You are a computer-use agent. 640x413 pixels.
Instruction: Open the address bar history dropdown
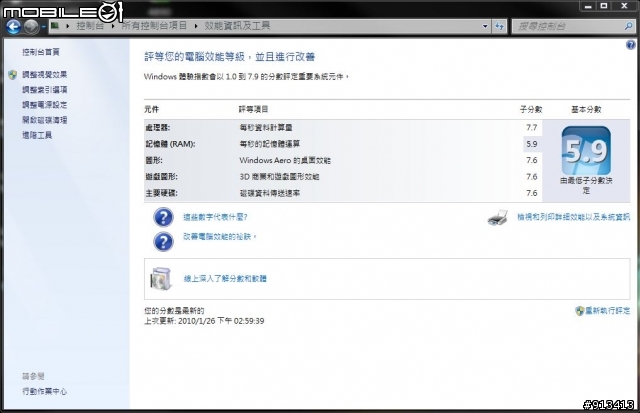(485, 27)
